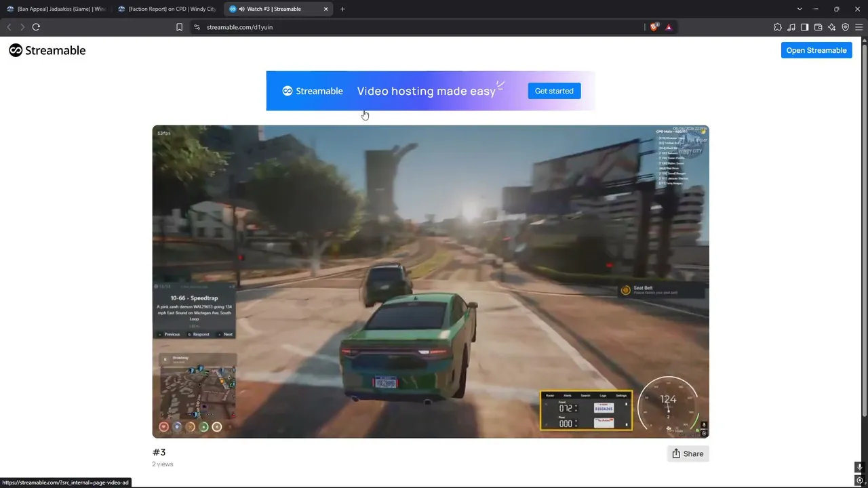The image size is (868, 488).
Task: Click the video title #3
Action: (x=159, y=452)
